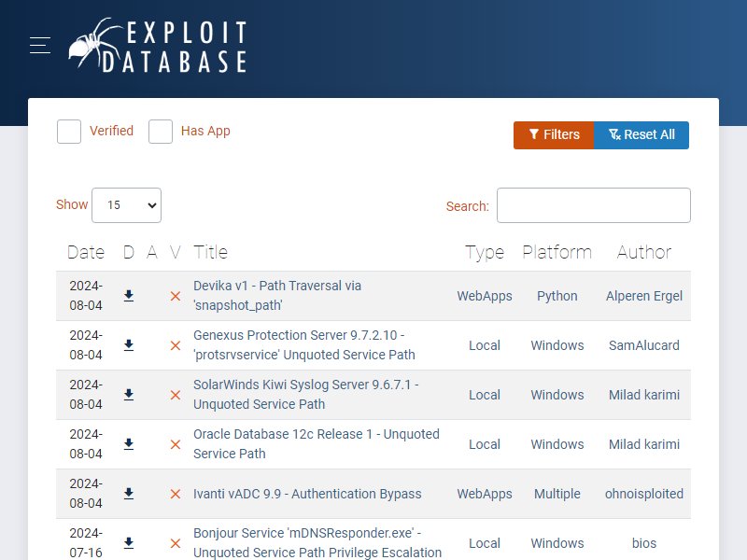Viewport: 747px width, 560px height.
Task: Open Ivanti vADC 9.9 Authentication Bypass
Action: (307, 494)
